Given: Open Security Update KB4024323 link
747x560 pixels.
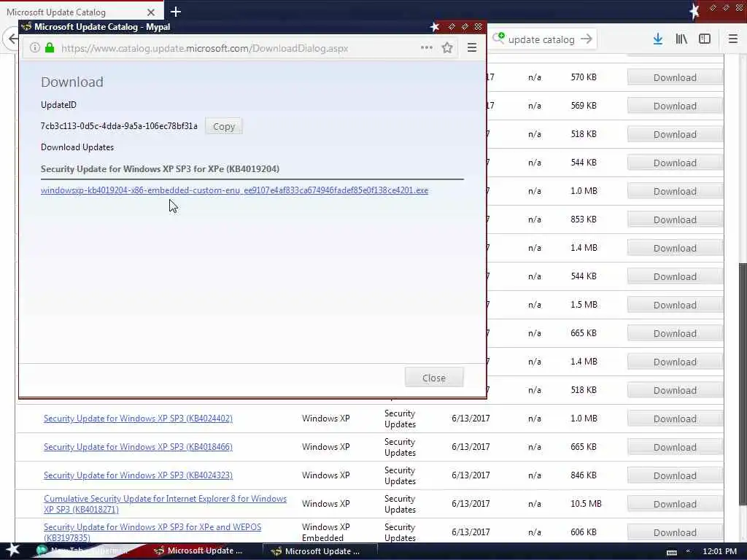Looking at the screenshot, I should 138,475.
